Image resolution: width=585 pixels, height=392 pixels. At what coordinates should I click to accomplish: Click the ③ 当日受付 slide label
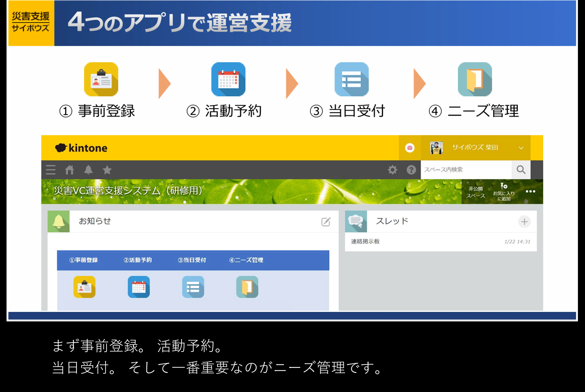tap(348, 111)
